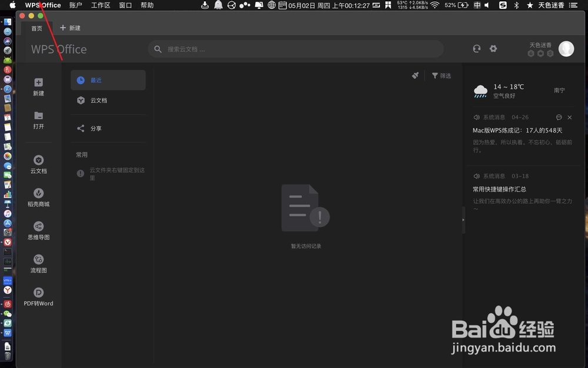588x368 pixels.
Task: Open the WPS Office menu in menu bar
Action: [x=43, y=5]
